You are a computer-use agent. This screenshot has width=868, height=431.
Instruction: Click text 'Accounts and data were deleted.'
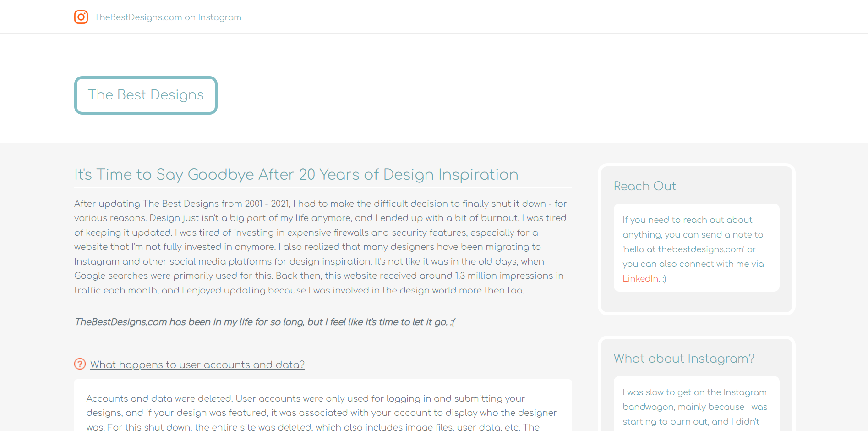160,398
